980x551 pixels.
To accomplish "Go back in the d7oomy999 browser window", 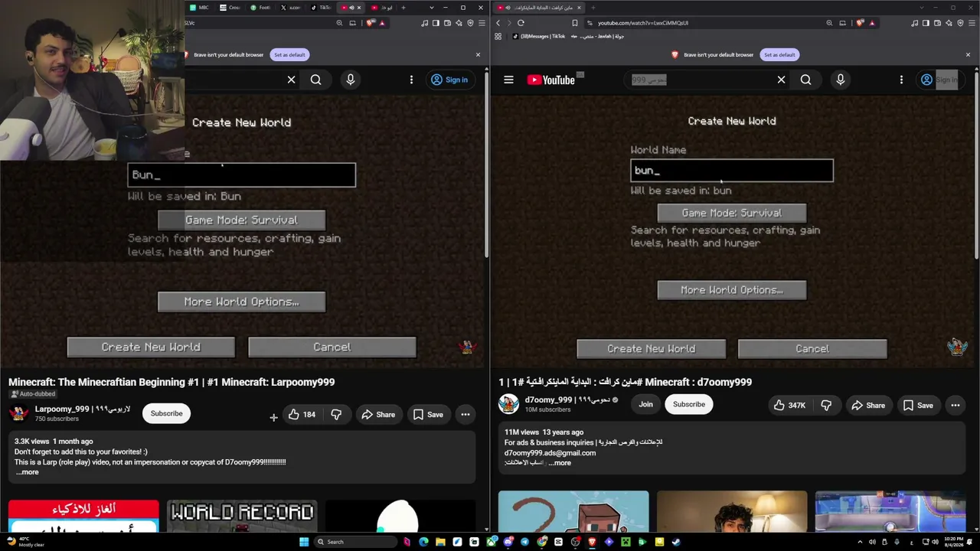I will click(498, 23).
